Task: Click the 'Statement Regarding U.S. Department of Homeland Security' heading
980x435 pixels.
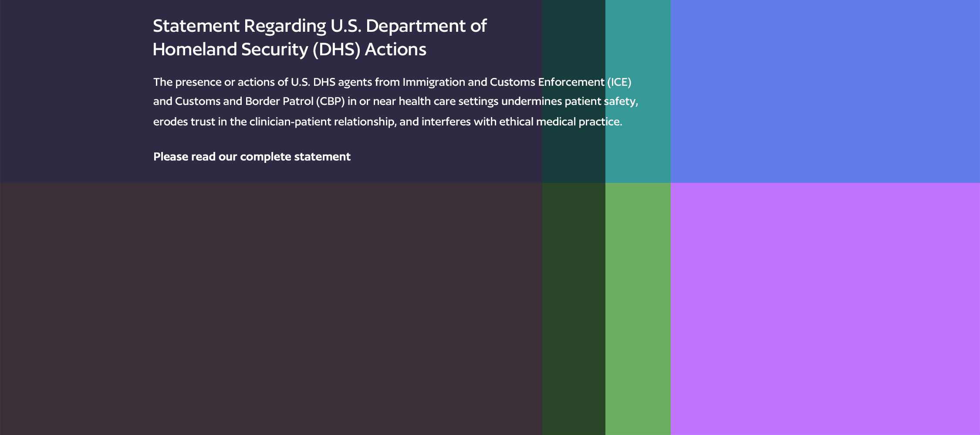Action: [320, 37]
